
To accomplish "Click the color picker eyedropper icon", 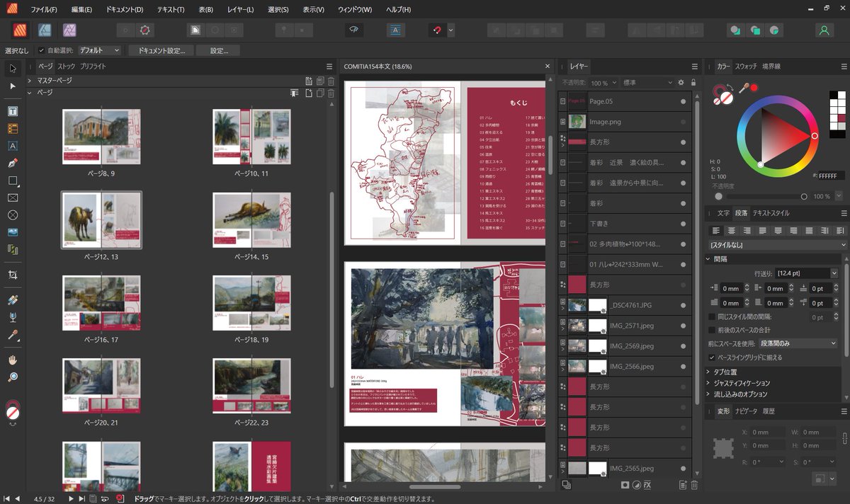I will coord(744,88).
